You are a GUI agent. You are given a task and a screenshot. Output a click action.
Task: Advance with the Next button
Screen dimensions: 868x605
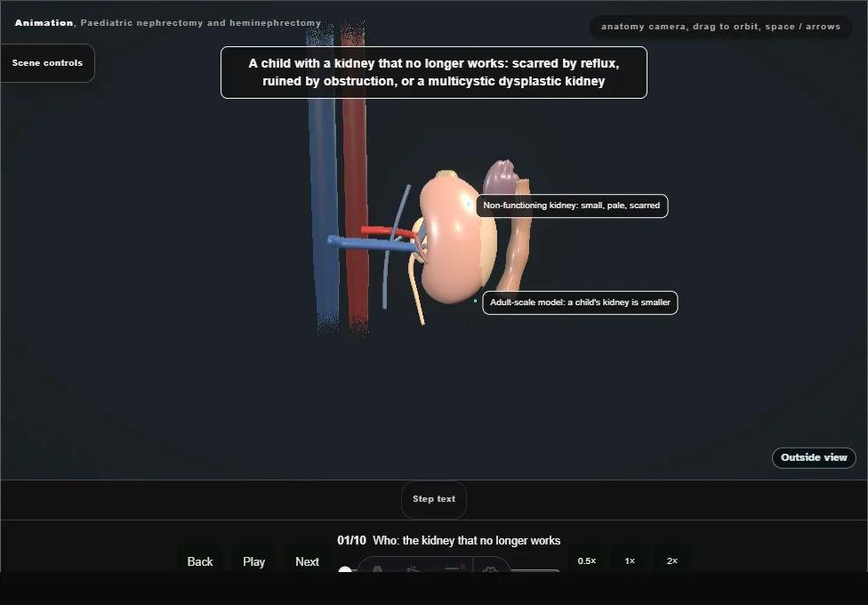click(307, 561)
